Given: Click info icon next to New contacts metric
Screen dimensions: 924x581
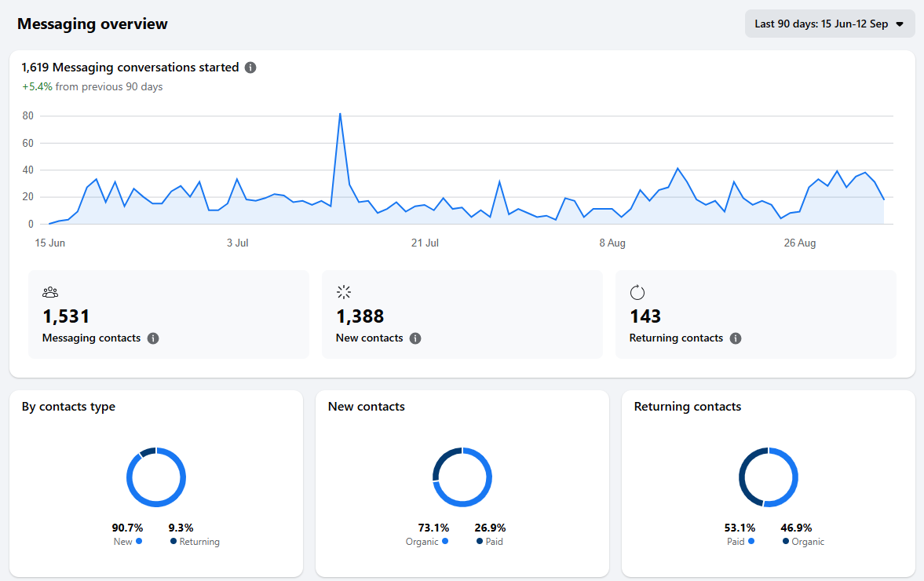Looking at the screenshot, I should [x=415, y=338].
